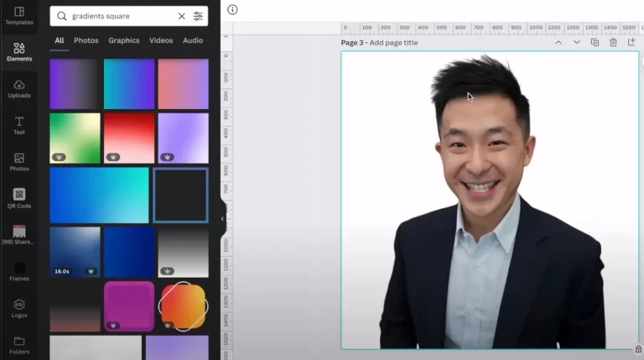644x360 pixels.
Task: Clear the search field with X
Action: (x=181, y=16)
